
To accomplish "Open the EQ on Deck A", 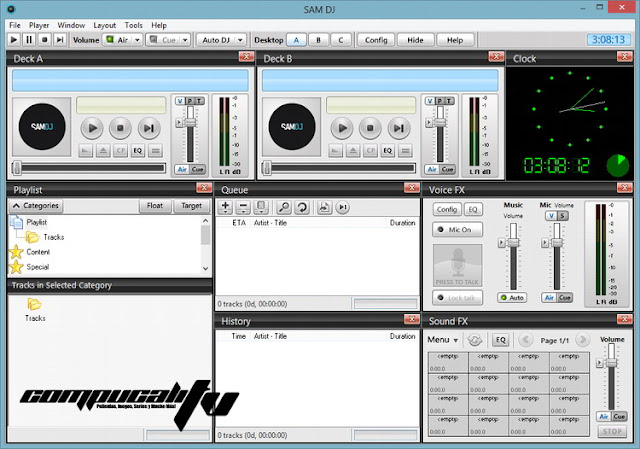I will pyautogui.click(x=138, y=151).
